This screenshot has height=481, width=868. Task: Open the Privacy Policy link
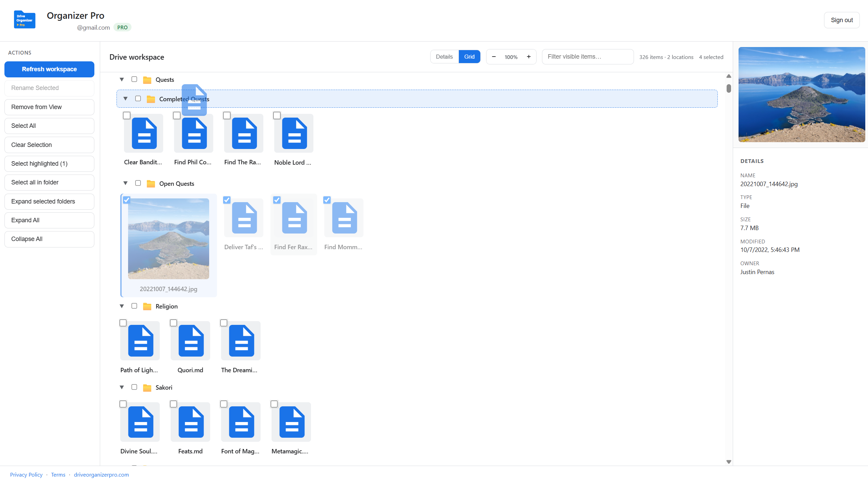click(26, 475)
